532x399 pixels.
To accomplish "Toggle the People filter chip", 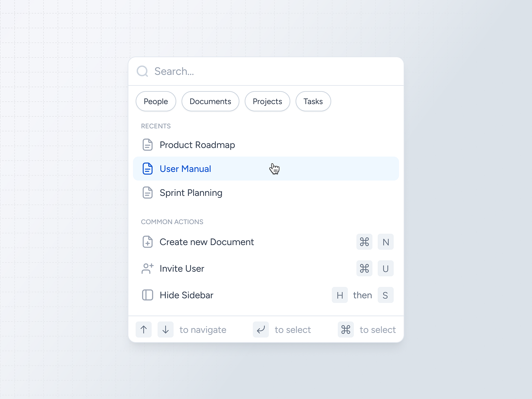I will pos(156,101).
